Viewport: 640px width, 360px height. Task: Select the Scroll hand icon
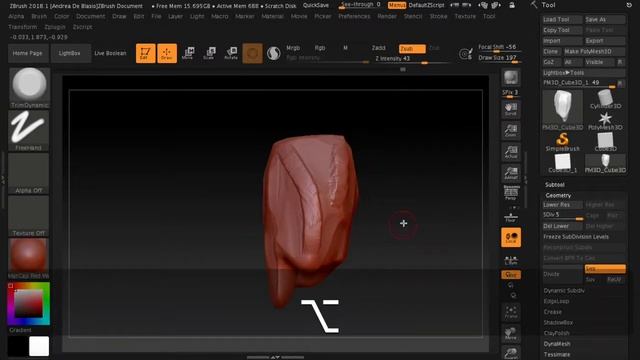[511, 109]
